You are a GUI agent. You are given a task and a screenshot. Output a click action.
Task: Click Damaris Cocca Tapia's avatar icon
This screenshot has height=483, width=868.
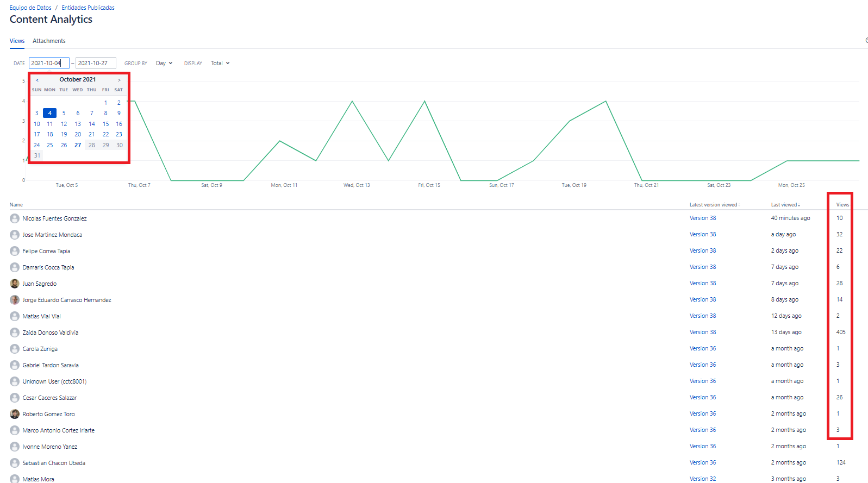[x=15, y=267]
